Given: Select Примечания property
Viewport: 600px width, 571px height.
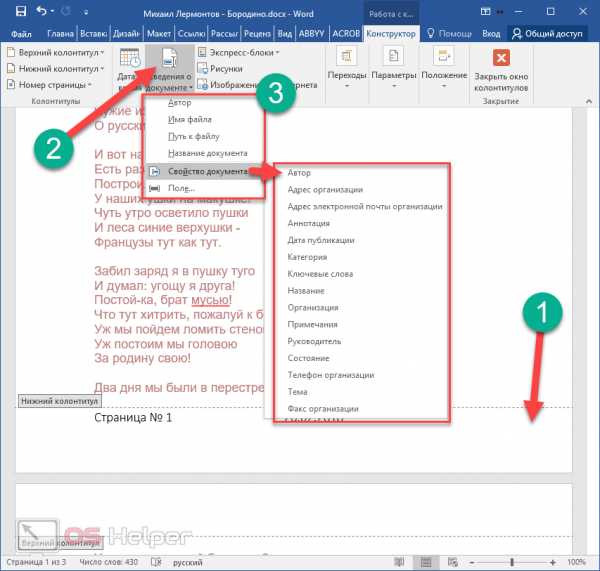Looking at the screenshot, I should (312, 324).
